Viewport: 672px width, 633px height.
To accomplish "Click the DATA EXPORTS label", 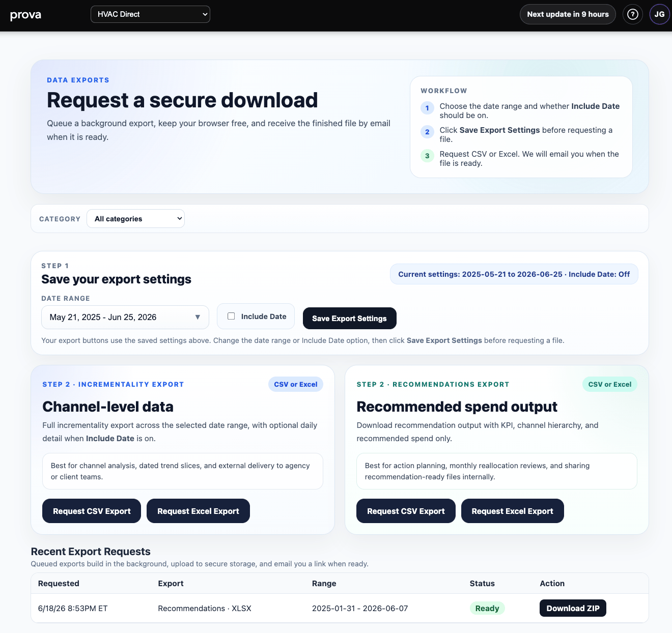I will [x=78, y=80].
